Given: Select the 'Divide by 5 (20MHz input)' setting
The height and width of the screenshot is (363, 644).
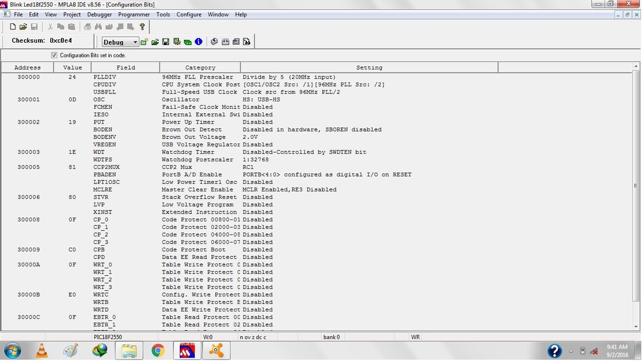Looking at the screenshot, I should (289, 77).
